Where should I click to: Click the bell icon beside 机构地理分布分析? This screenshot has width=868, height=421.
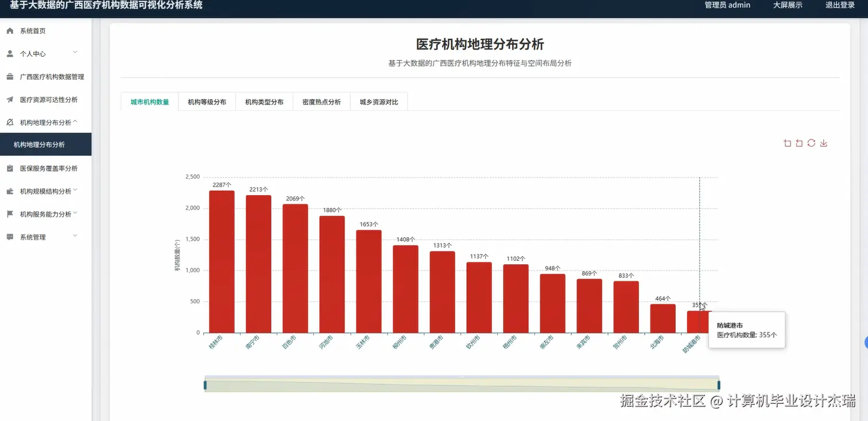pyautogui.click(x=10, y=122)
